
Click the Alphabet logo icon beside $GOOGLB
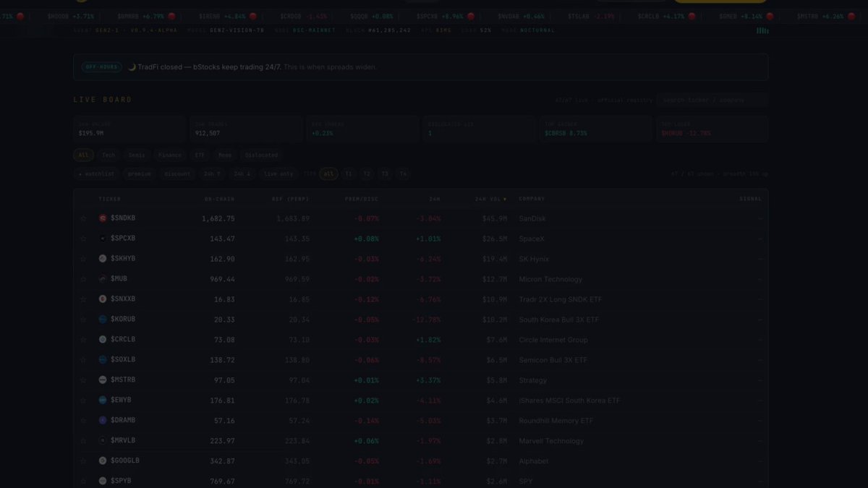click(103, 461)
